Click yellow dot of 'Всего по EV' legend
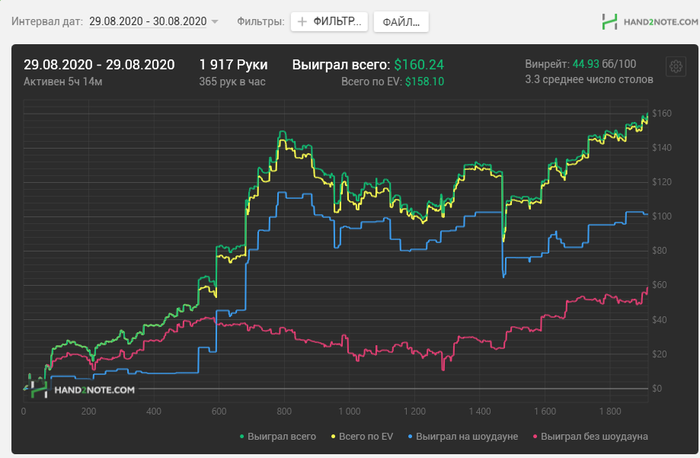Viewport: 700px width, 458px height. click(x=333, y=436)
